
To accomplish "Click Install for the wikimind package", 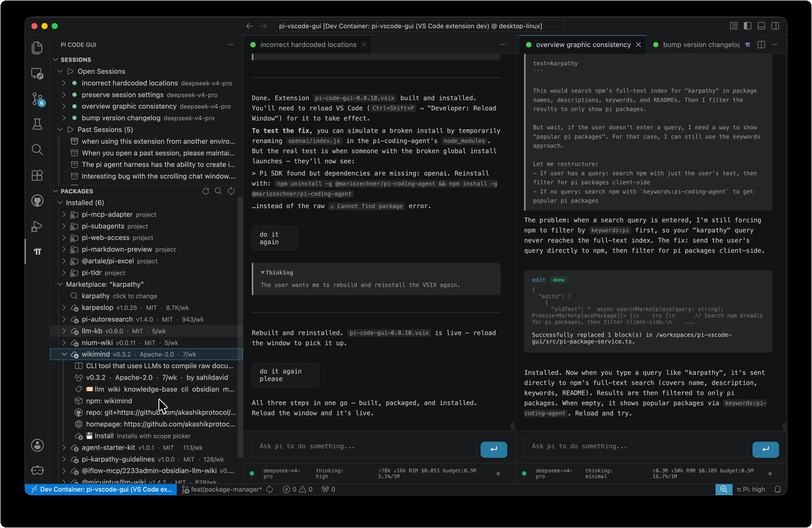I will coord(146,436).
